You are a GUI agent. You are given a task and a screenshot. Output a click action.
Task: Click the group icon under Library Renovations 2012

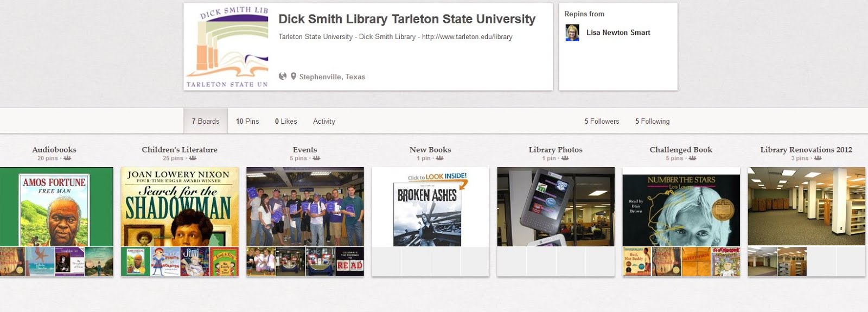(x=818, y=158)
